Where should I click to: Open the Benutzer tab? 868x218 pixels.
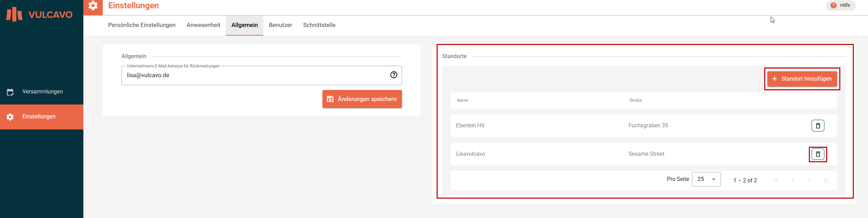point(280,25)
